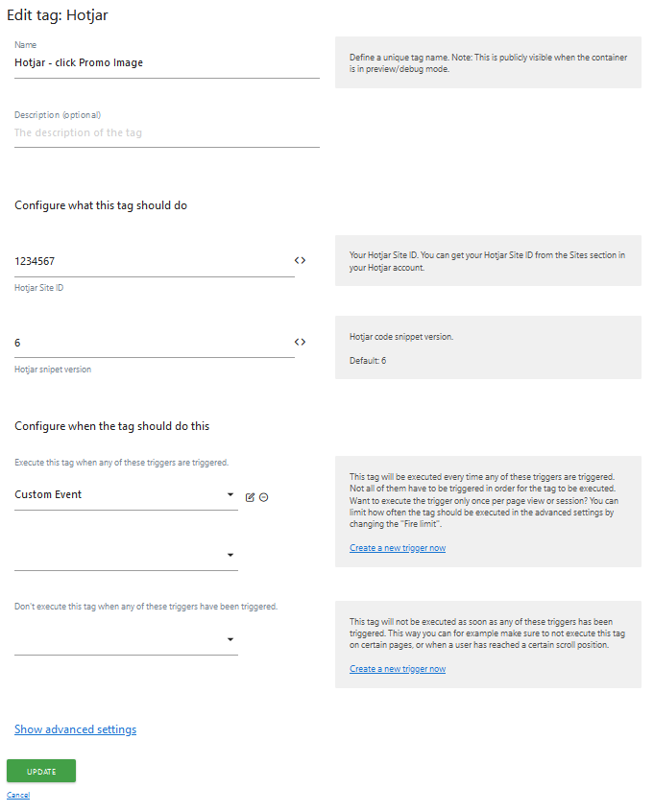This screenshot has height=812, width=654.
Task: Click the Hotjar snippet version field showing 6
Action: tap(96, 342)
